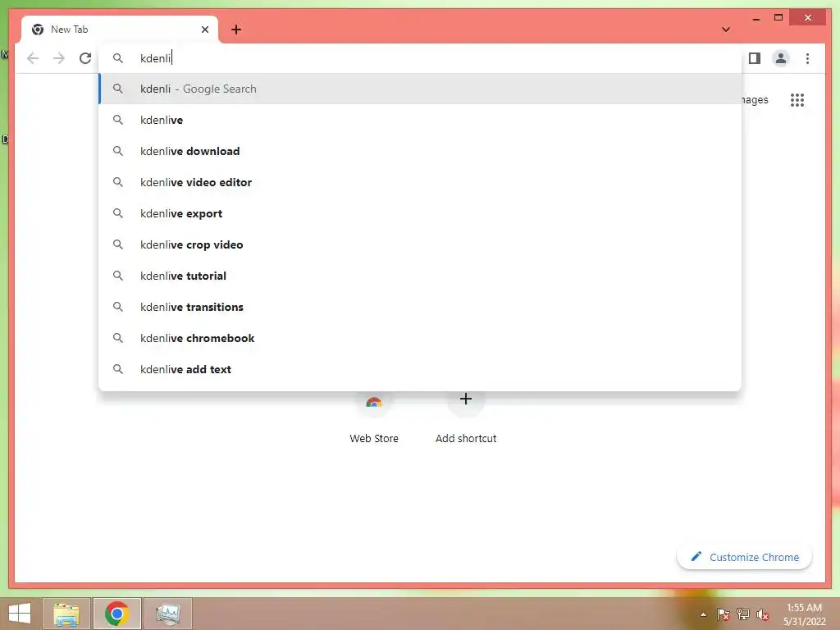Click the browser back arrow
Image resolution: width=840 pixels, height=630 pixels.
[33, 58]
